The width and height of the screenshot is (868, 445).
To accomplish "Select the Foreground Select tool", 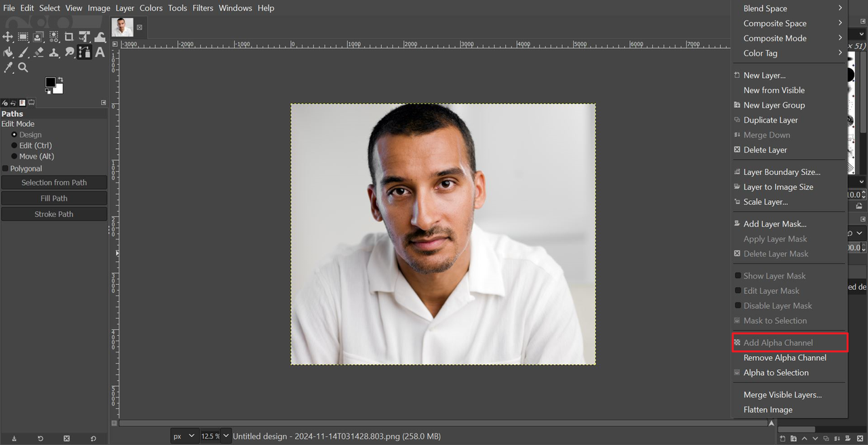I will coord(38,37).
